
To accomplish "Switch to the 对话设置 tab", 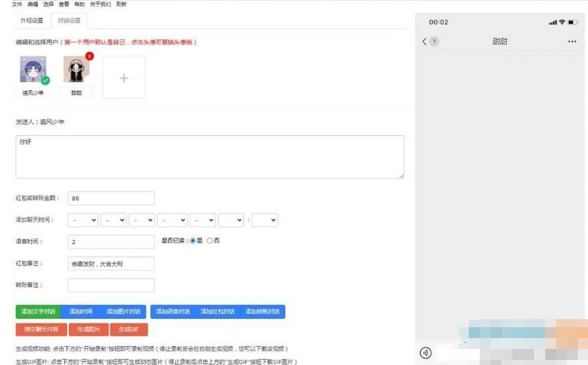I will pos(69,20).
